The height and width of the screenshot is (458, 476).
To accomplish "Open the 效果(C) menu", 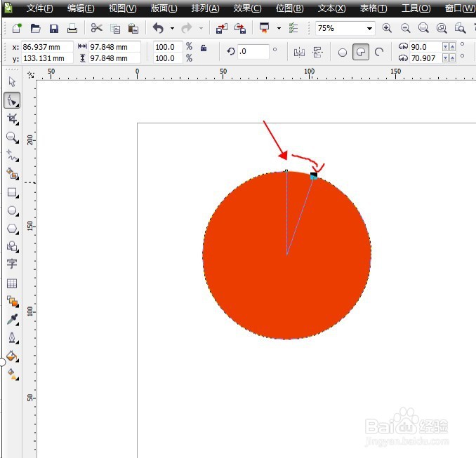I will tap(247, 8).
